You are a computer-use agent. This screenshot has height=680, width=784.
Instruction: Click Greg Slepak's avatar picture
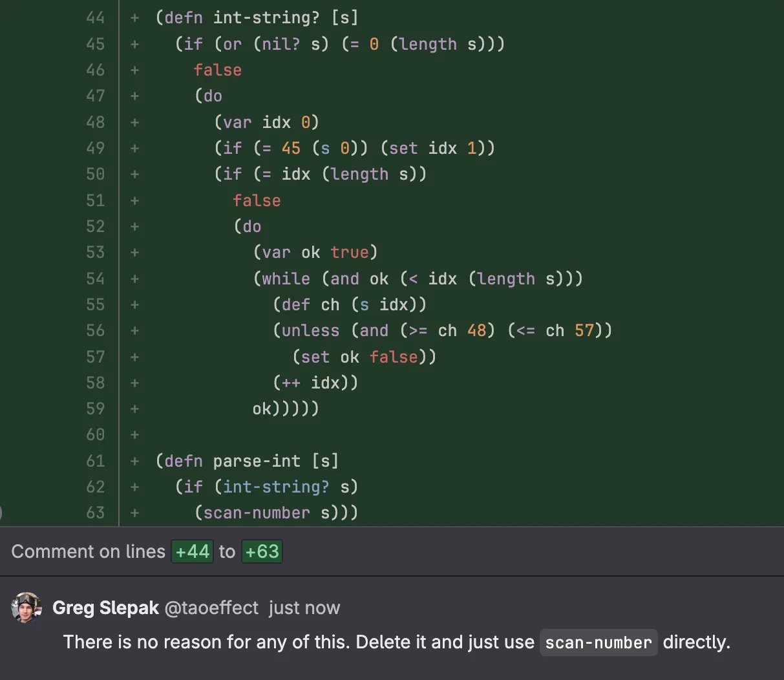click(26, 608)
